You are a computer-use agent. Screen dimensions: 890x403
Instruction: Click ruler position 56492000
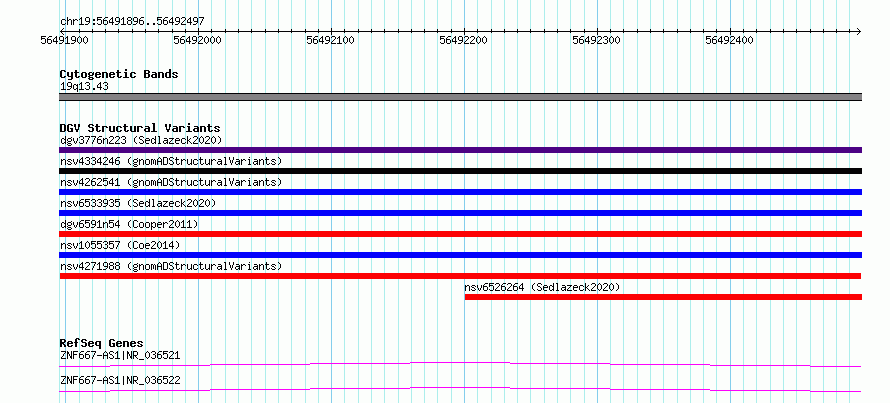pyautogui.click(x=198, y=40)
